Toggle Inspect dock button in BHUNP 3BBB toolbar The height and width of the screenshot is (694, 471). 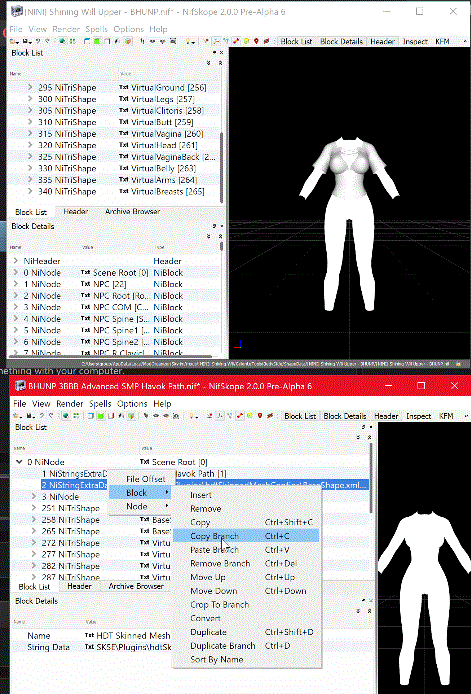[x=419, y=416]
